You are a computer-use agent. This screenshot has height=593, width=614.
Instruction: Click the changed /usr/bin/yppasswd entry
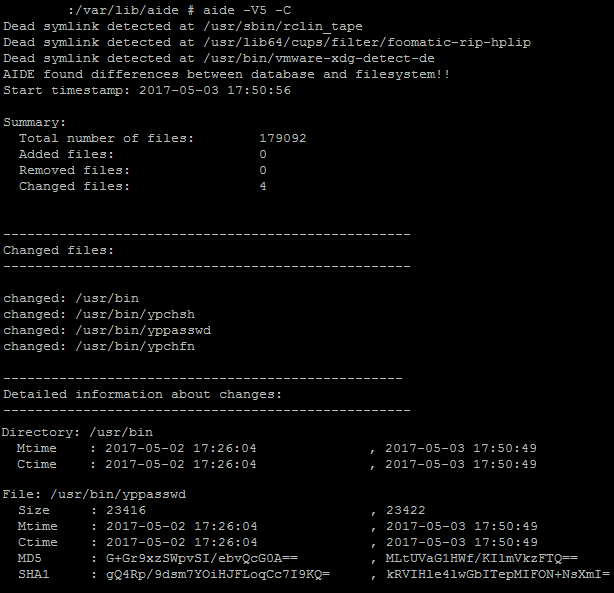(x=107, y=331)
